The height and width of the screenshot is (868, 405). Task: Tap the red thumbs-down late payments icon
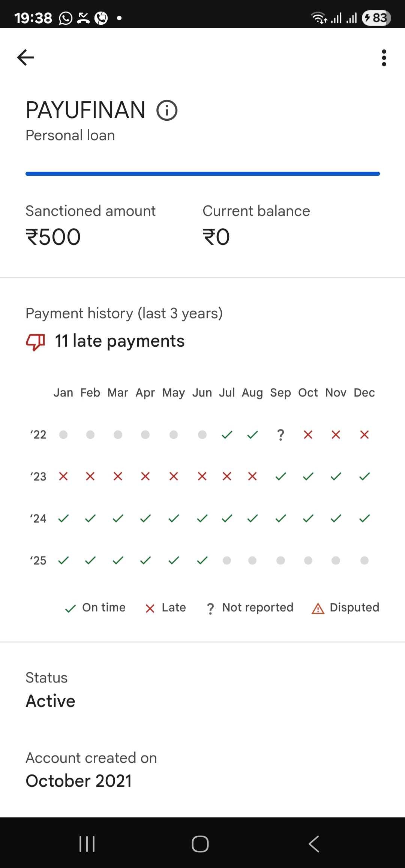click(35, 341)
